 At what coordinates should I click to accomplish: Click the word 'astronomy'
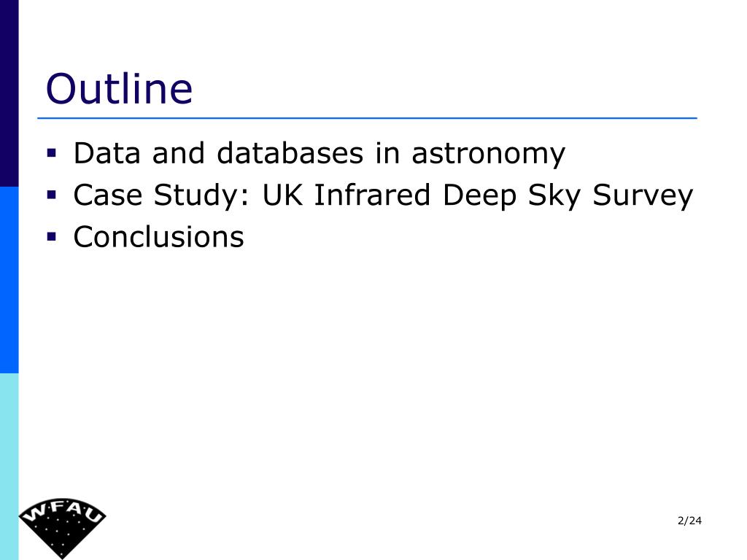click(x=488, y=155)
